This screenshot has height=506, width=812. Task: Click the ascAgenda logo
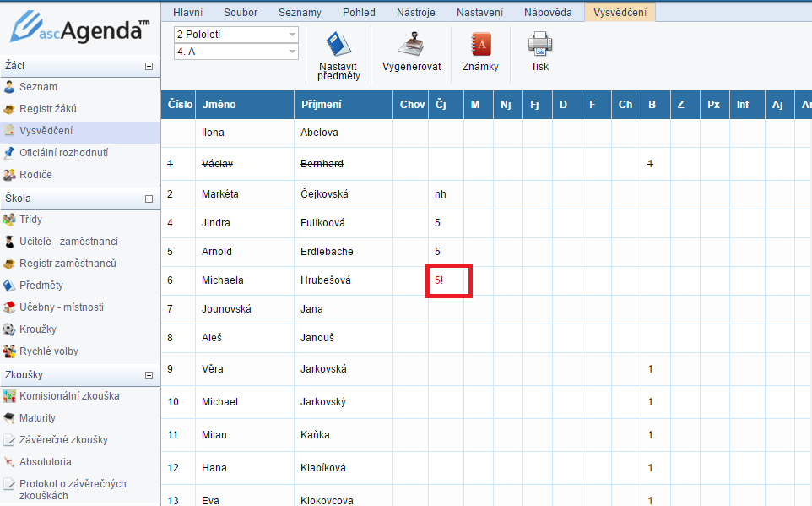click(x=79, y=29)
